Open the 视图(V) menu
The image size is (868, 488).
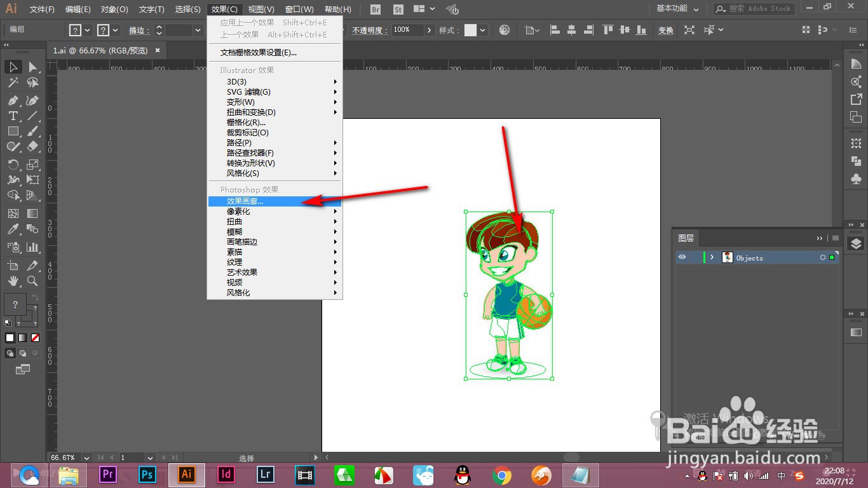[x=261, y=10]
